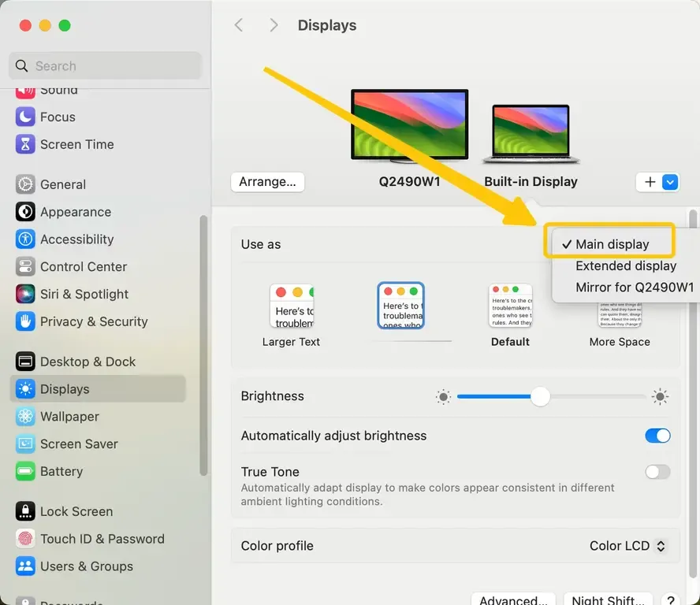Enable the True Tone switch
This screenshot has height=605, width=700.
pos(657,472)
